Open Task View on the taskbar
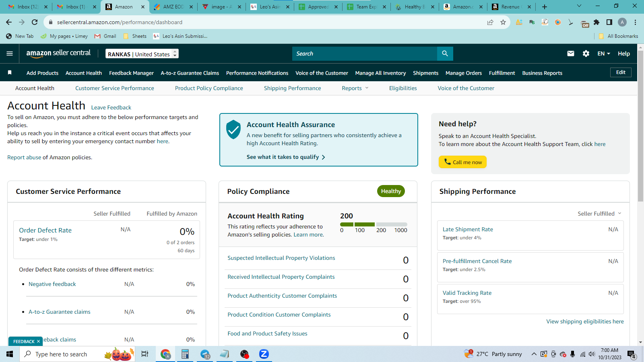 click(145, 354)
